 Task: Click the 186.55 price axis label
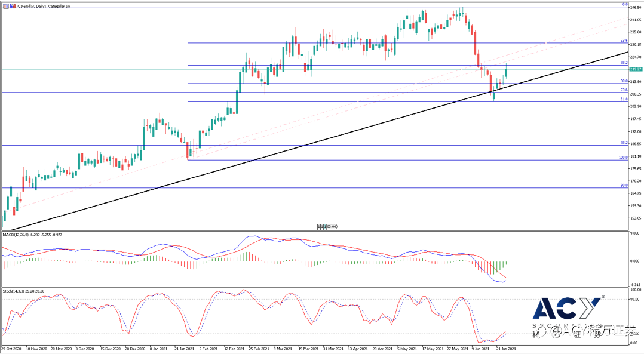click(x=636, y=144)
